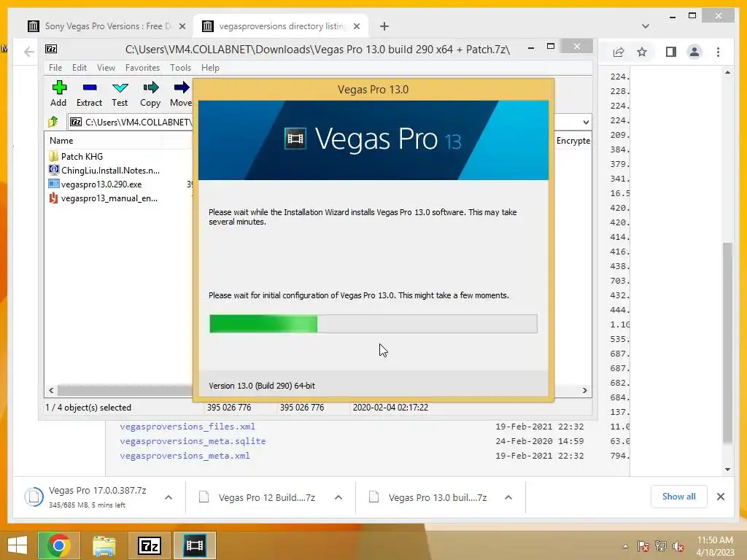Click the taskbar clock showing 11:50 AM
Screen dimensions: 747x560
coord(715,546)
